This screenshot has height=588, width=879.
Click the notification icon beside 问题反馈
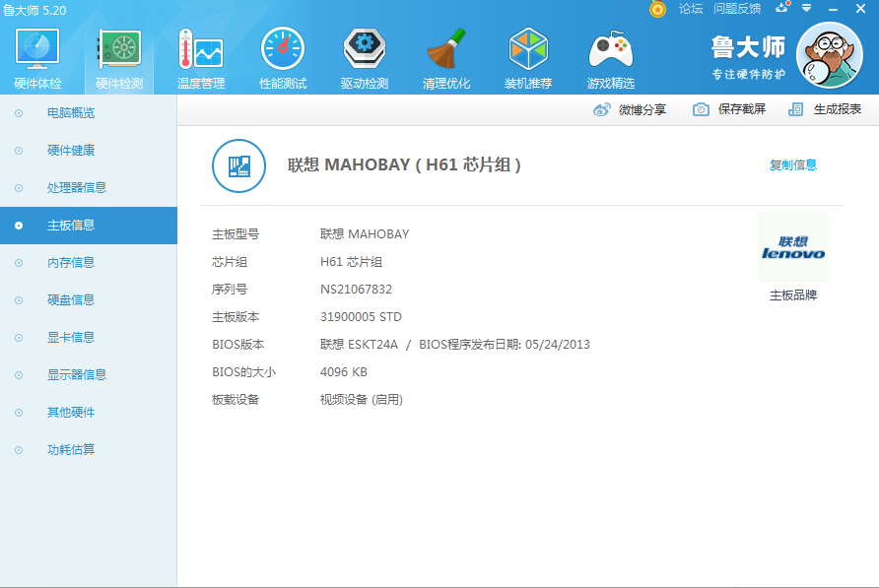pos(782,8)
